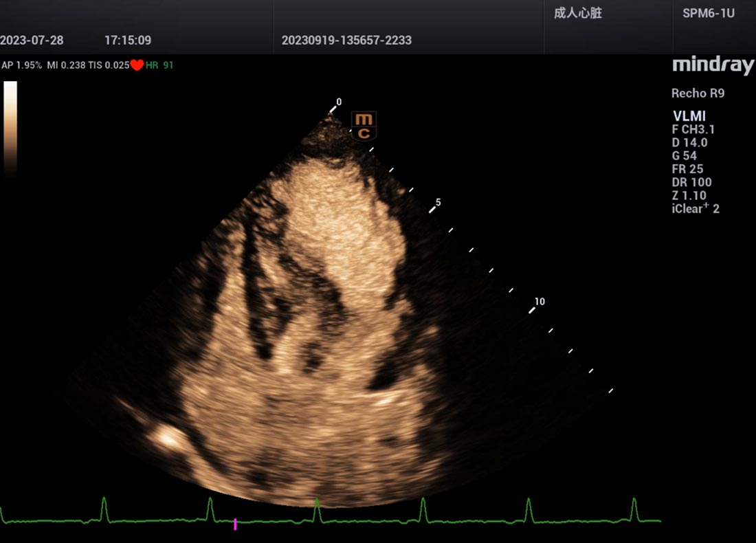Click the G 54 gain parameter
Viewport: 756px width, 543px height.
(685, 156)
